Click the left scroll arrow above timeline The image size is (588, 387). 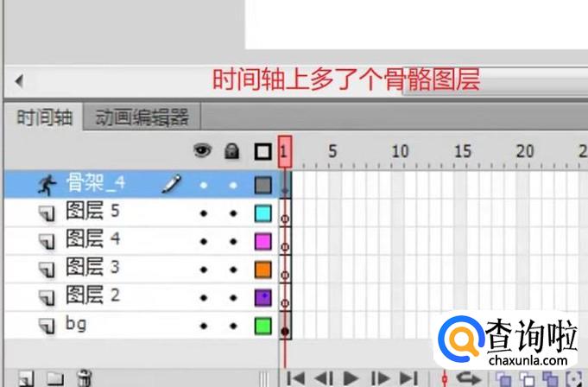pos(18,83)
